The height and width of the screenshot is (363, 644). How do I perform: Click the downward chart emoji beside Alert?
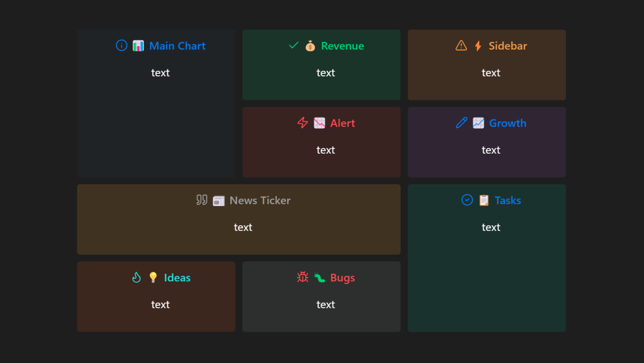pos(320,123)
